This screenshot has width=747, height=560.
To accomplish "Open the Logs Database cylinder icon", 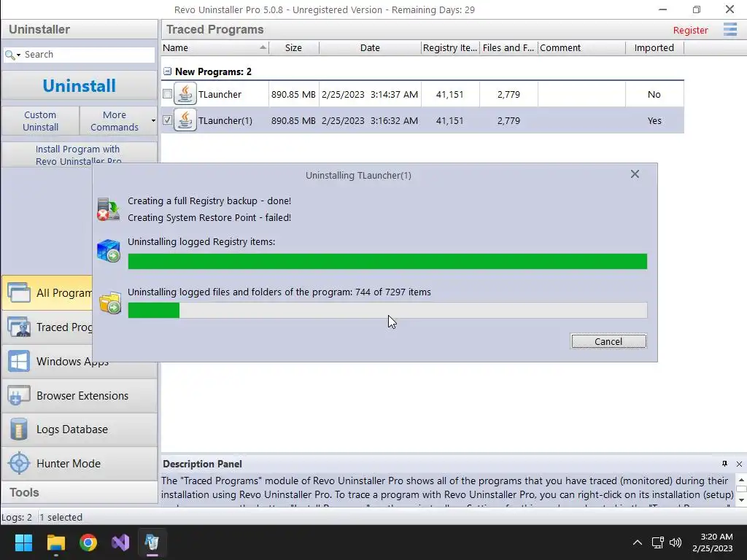I will (19, 429).
